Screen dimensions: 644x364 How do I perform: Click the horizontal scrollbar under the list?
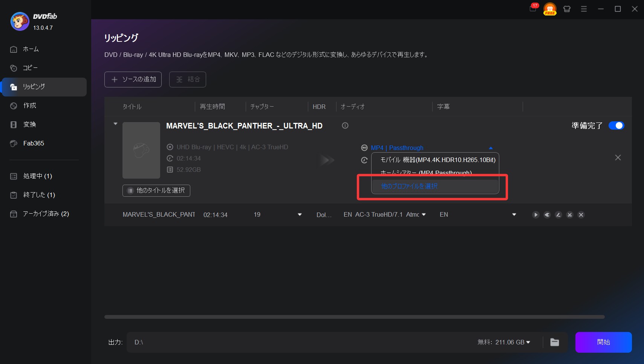click(354, 317)
